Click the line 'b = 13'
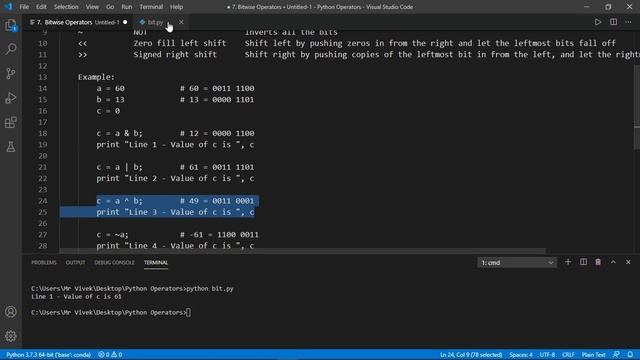This screenshot has width=640, height=360. (111, 100)
